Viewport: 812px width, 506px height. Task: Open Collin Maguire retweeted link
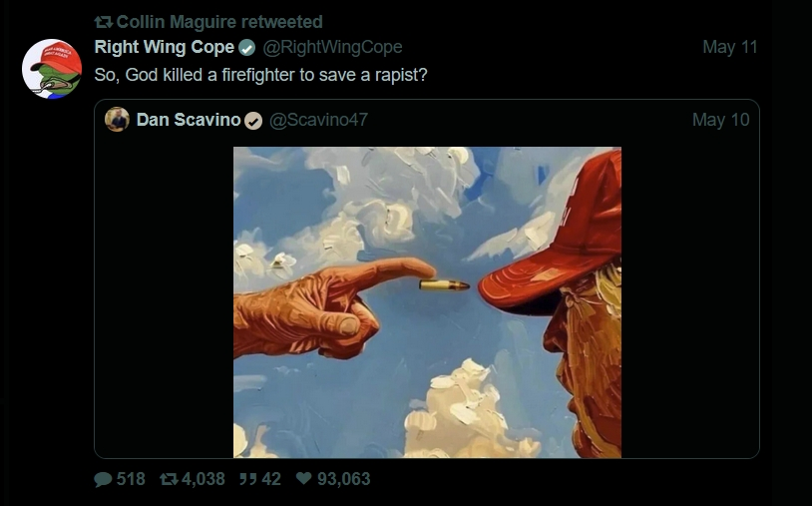tap(219, 22)
